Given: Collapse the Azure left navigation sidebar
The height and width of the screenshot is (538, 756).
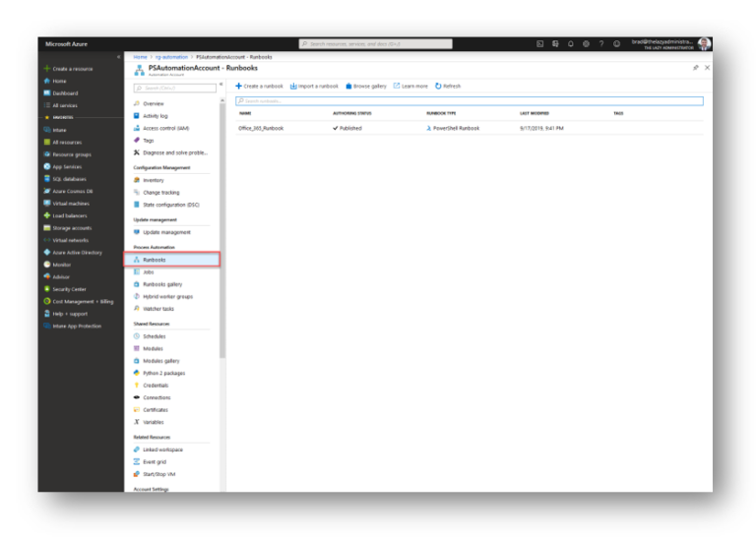Looking at the screenshot, I should (118, 57).
